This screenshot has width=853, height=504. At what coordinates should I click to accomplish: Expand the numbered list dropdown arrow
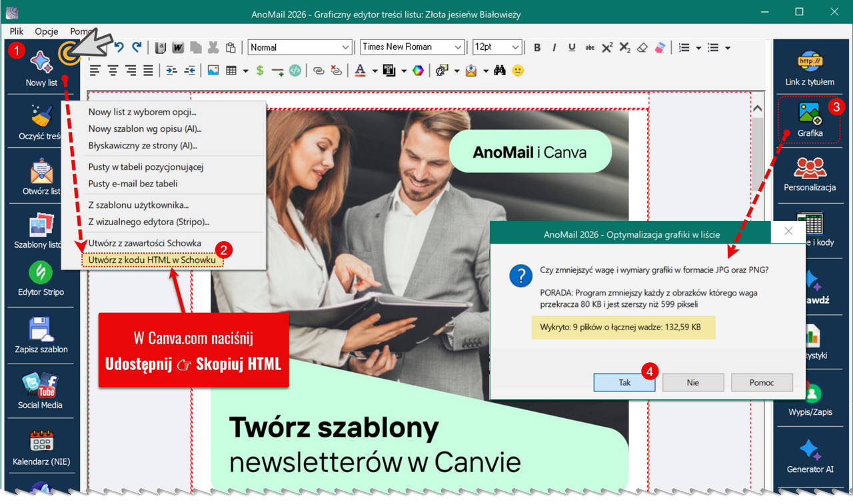point(698,47)
